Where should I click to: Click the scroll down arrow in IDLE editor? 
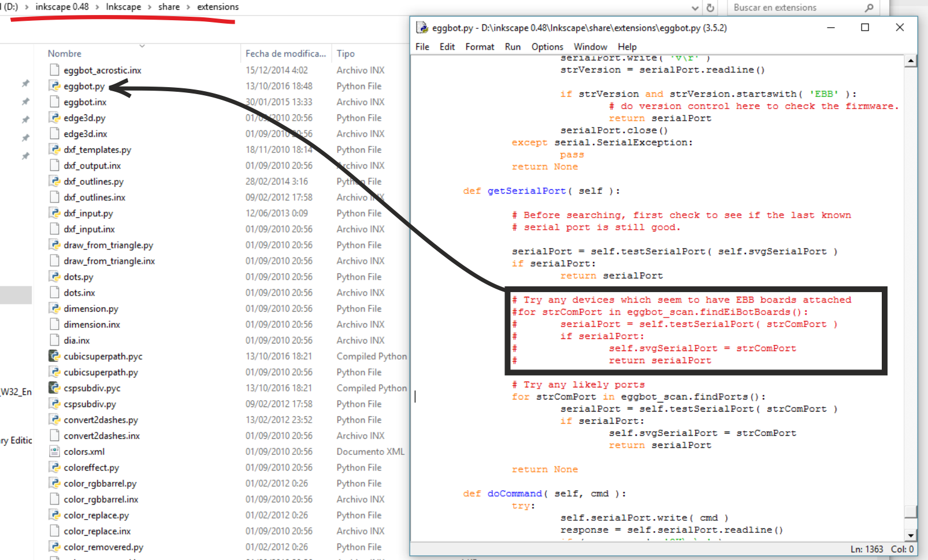pyautogui.click(x=911, y=536)
